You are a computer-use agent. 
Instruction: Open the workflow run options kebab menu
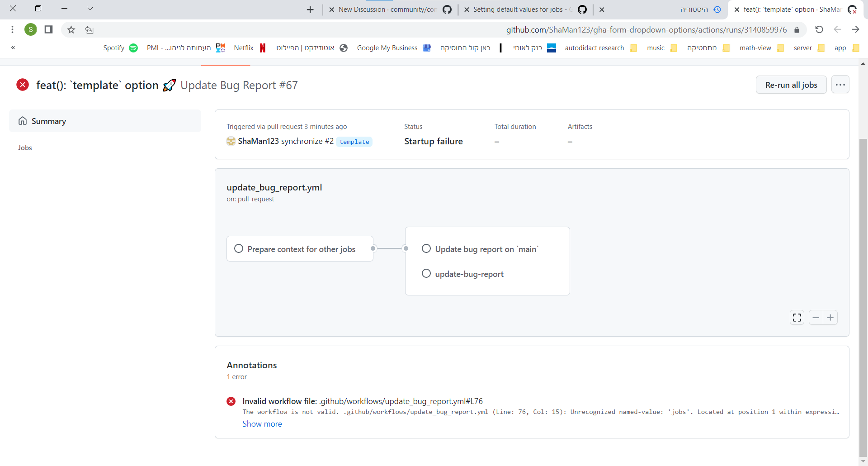coord(840,84)
